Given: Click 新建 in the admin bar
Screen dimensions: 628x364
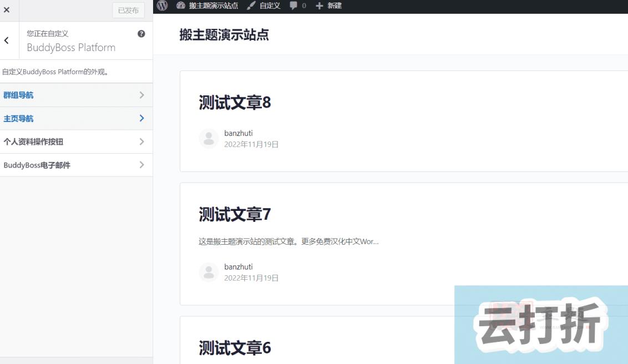Looking at the screenshot, I should tap(335, 6).
